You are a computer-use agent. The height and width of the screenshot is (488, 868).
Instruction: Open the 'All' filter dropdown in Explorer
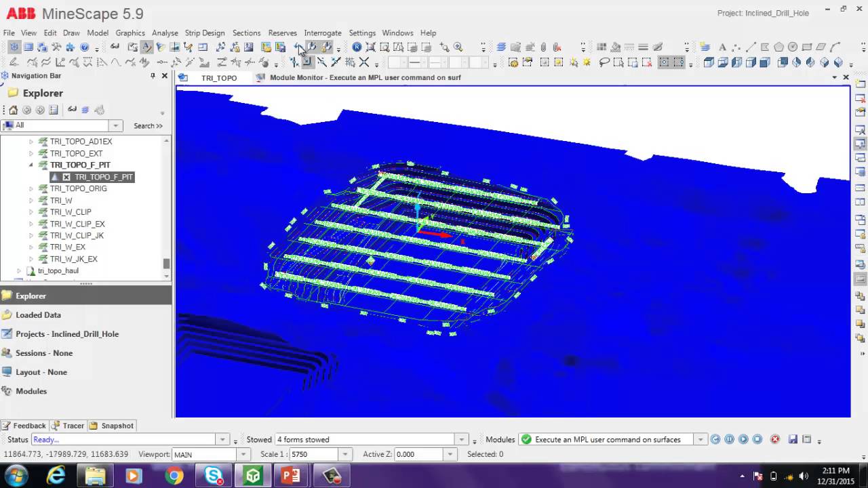tap(116, 125)
